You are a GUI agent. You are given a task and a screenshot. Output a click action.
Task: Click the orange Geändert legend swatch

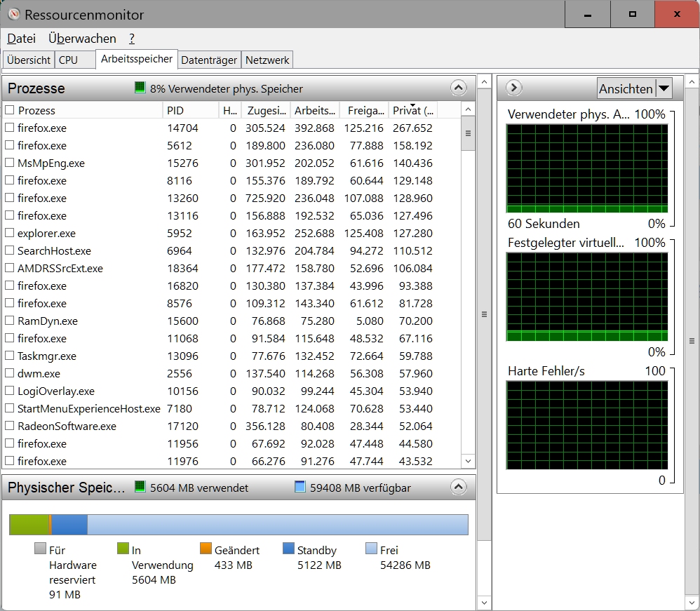(206, 548)
